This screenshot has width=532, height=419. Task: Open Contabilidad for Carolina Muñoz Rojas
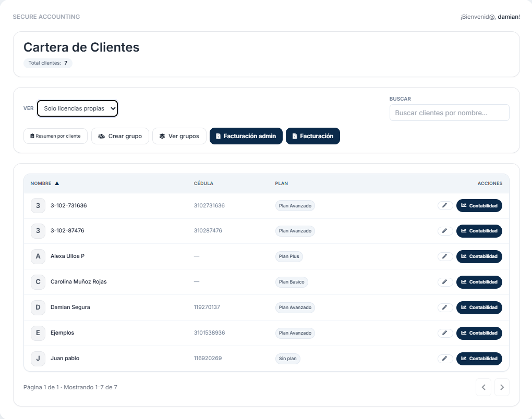479,282
